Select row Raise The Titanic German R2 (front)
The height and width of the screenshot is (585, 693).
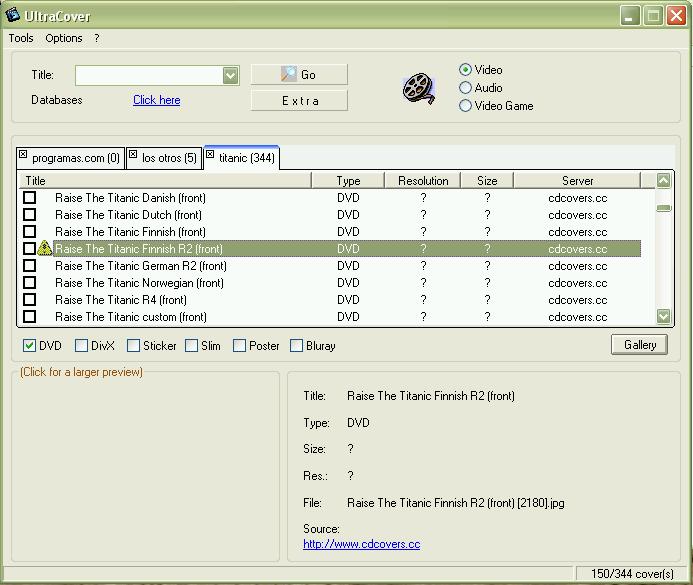[330, 266]
